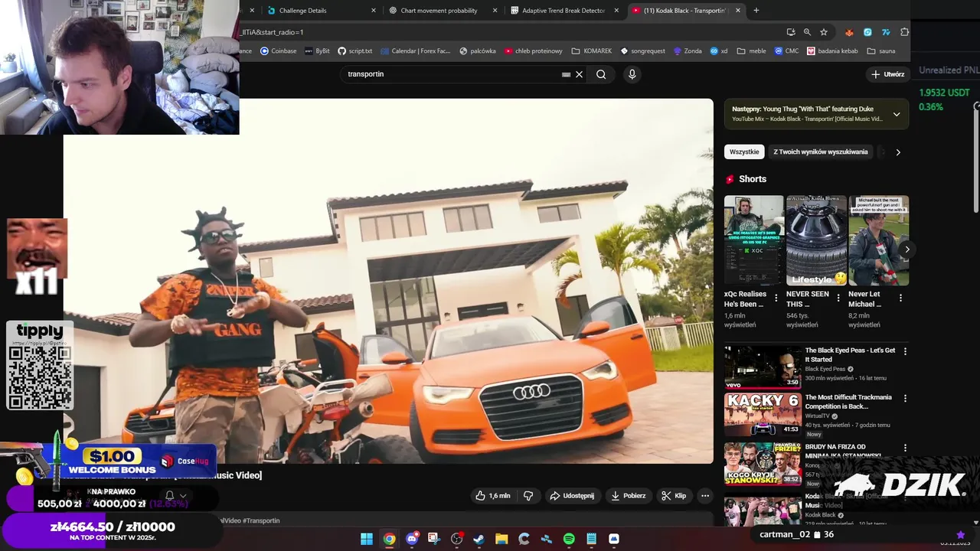Switch to the Challenge Details tab
This screenshot has height=551, width=980.
pos(322,10)
